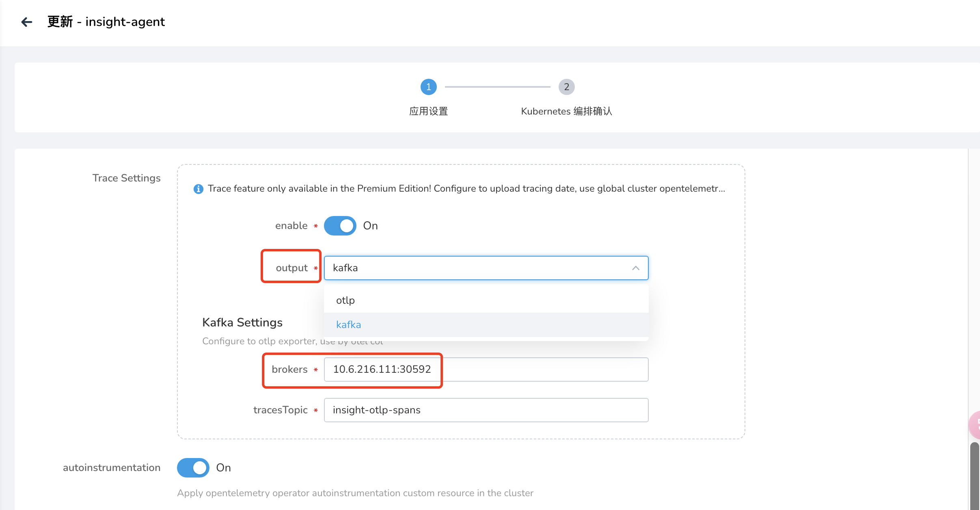980x510 pixels.
Task: Disable the autoinstrumentation switch
Action: pyautogui.click(x=193, y=468)
